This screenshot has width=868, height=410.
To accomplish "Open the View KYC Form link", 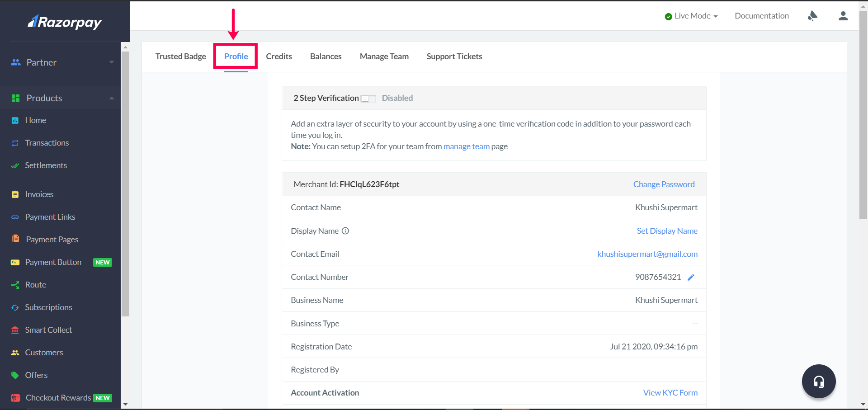I will pyautogui.click(x=670, y=393).
